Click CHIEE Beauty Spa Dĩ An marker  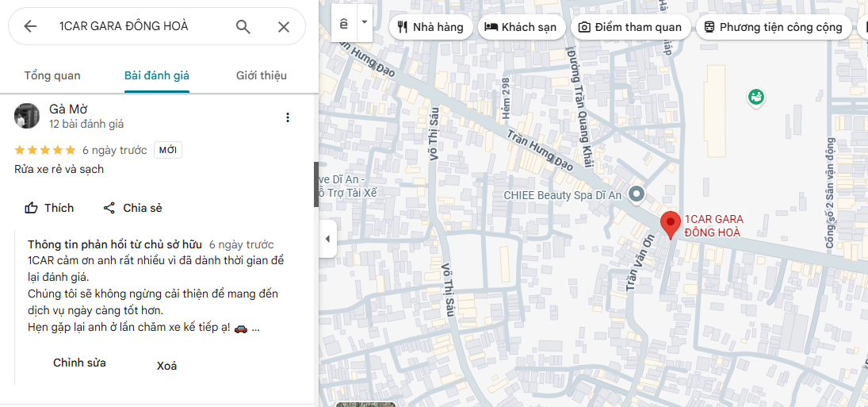[637, 194]
